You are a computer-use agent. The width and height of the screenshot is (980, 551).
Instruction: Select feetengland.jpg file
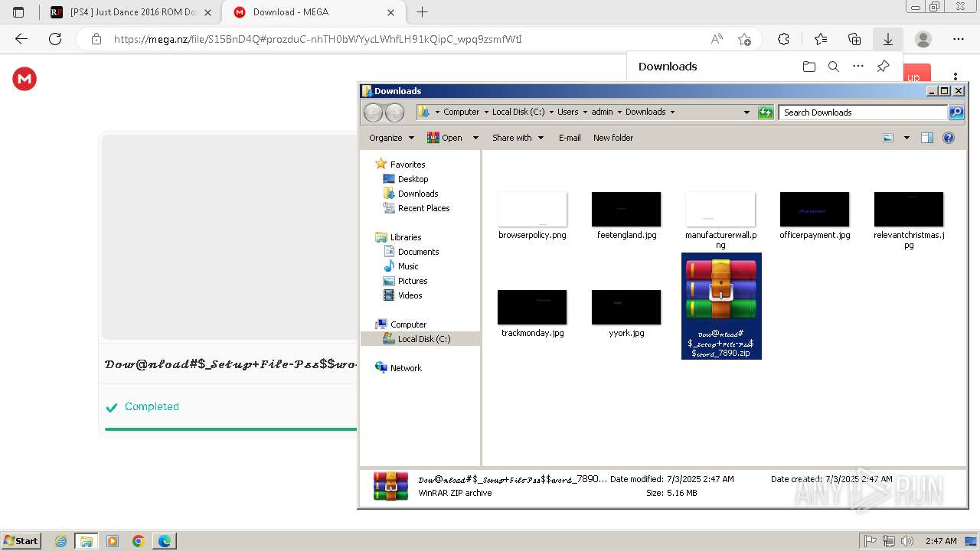626,216
